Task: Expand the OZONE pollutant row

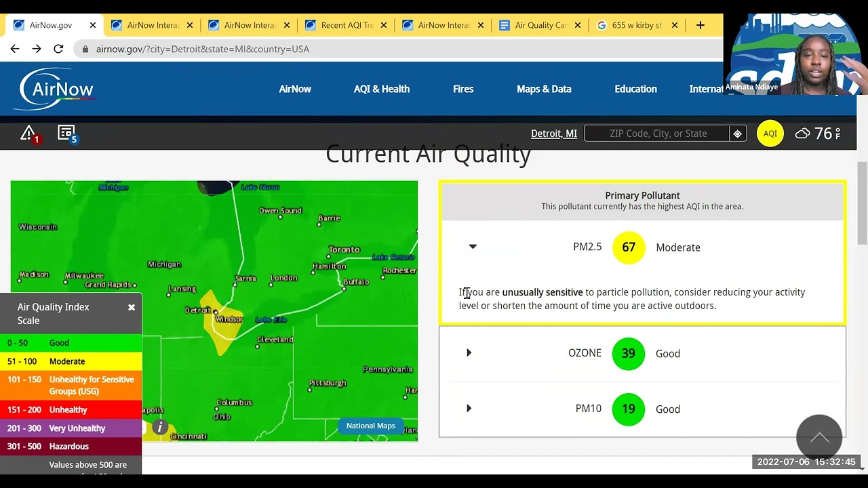Action: click(x=469, y=353)
